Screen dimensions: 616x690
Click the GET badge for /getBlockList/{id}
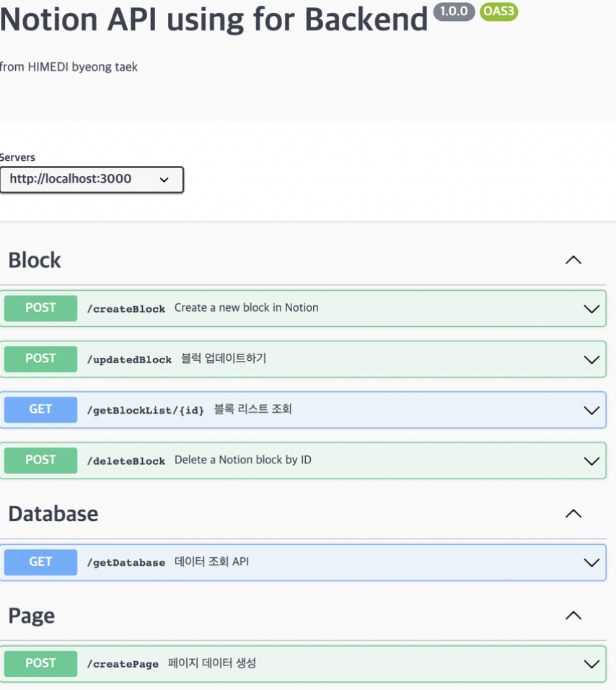[x=40, y=410]
